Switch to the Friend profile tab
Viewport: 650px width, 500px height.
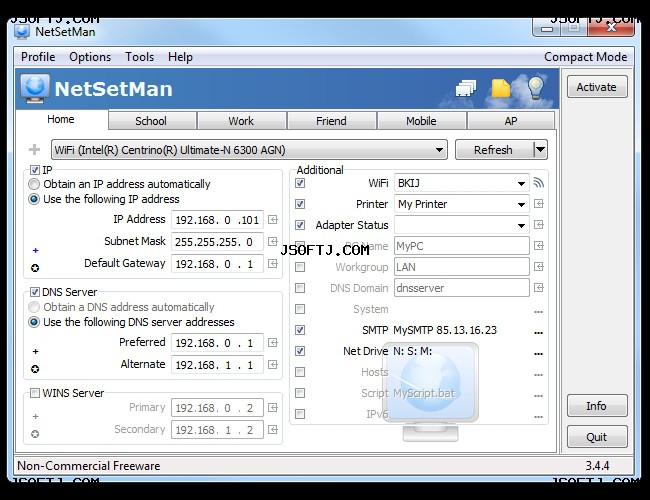click(331, 121)
